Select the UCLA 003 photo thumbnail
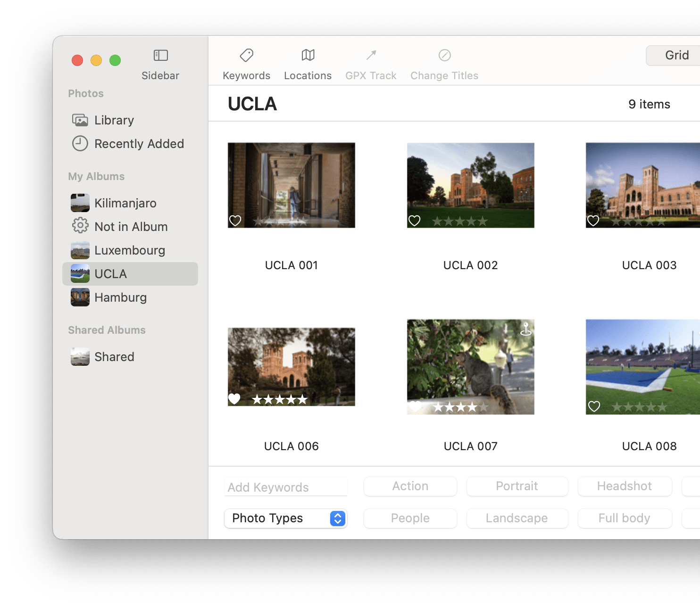This screenshot has height=609, width=700. click(x=643, y=185)
